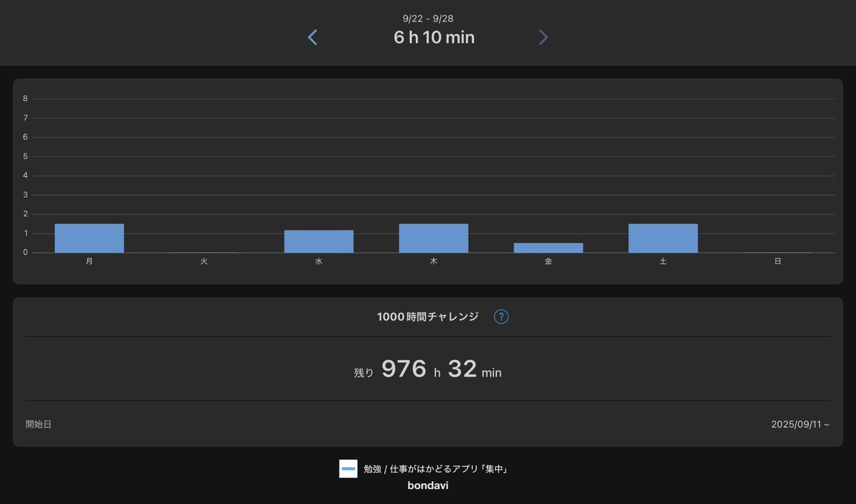The image size is (856, 504).
Task: Select the 木 (Thursday) bar
Action: [x=434, y=238]
